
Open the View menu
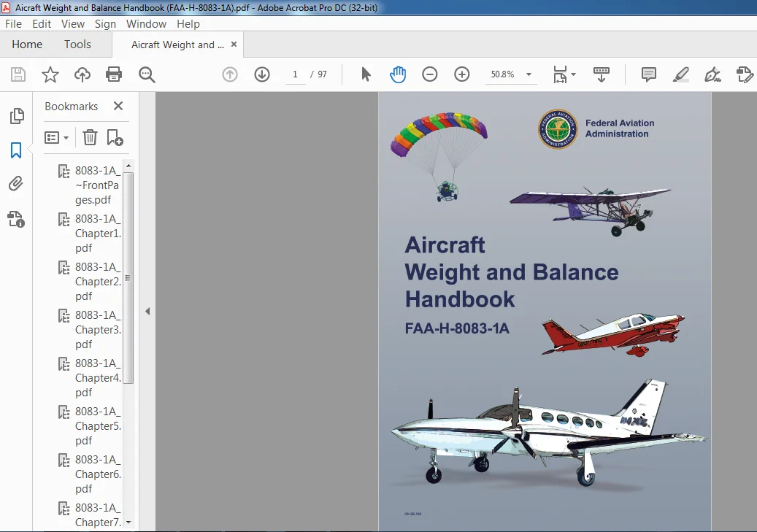(x=73, y=23)
